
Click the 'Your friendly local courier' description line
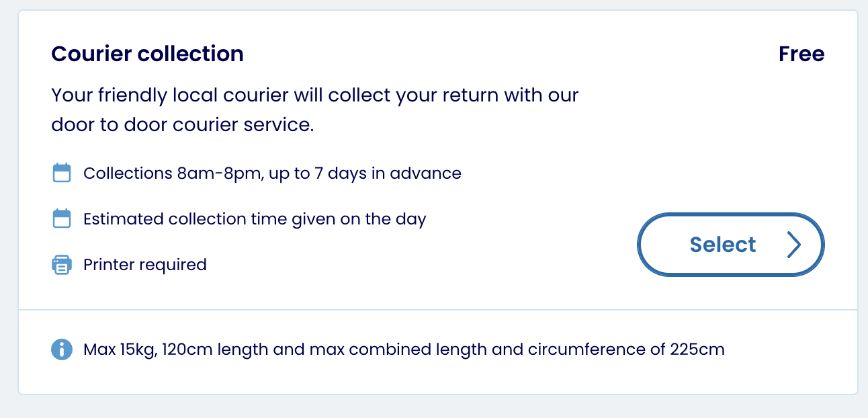coord(314,95)
